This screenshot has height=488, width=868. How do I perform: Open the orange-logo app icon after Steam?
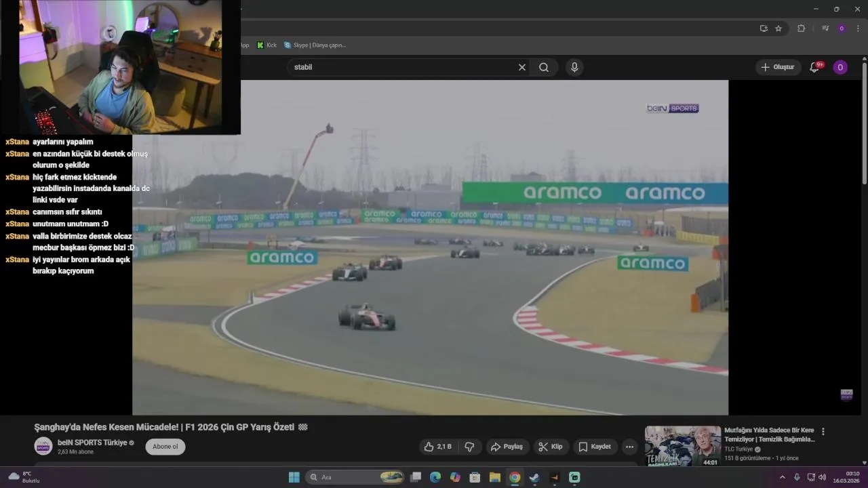pos(554,477)
